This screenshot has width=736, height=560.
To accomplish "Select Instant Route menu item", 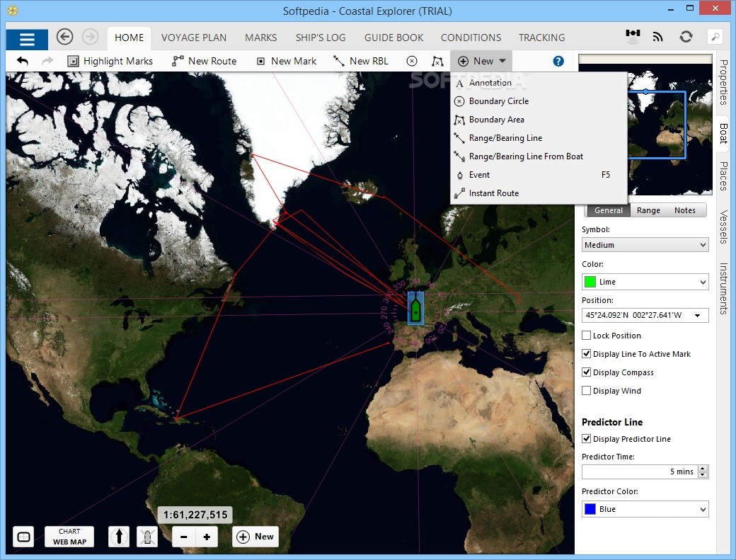I will click(x=539, y=193).
